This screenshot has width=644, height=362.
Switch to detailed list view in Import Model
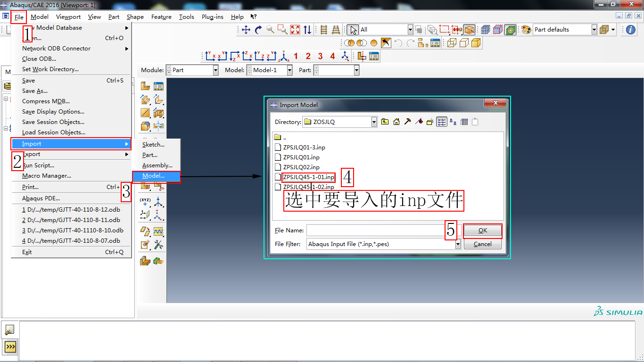[x=464, y=122]
